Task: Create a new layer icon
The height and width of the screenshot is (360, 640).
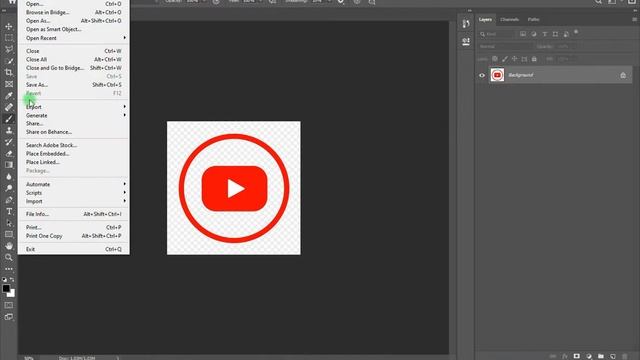Action: tap(613, 356)
